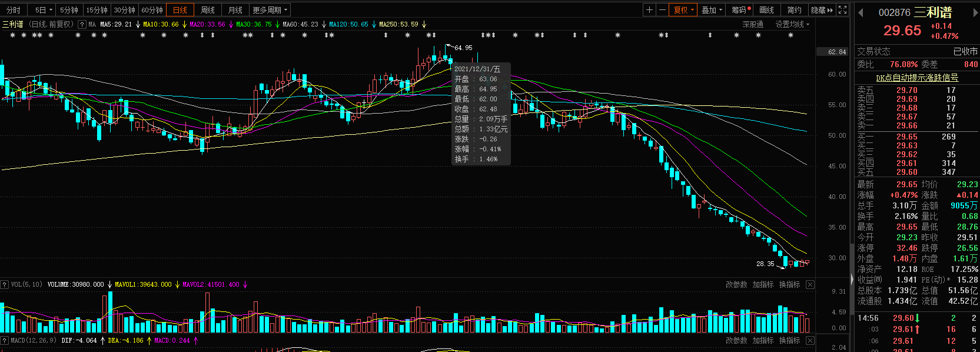Screen dimensions: 980x352
Task: Hide side panel with 隐藏 button
Action: [822, 10]
